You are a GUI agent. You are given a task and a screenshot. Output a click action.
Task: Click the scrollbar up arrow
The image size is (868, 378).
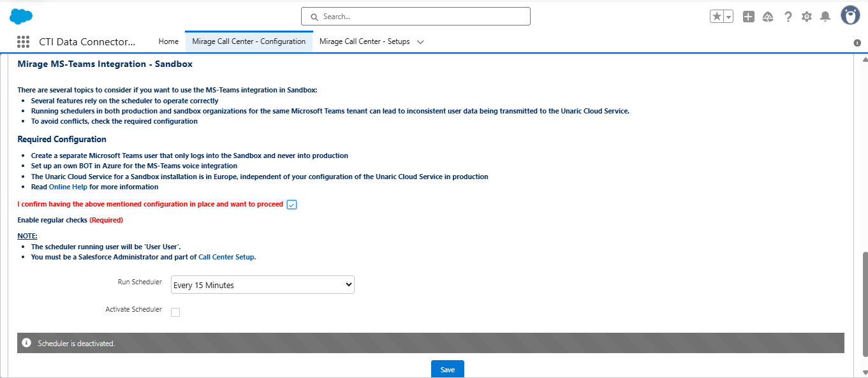[865, 59]
